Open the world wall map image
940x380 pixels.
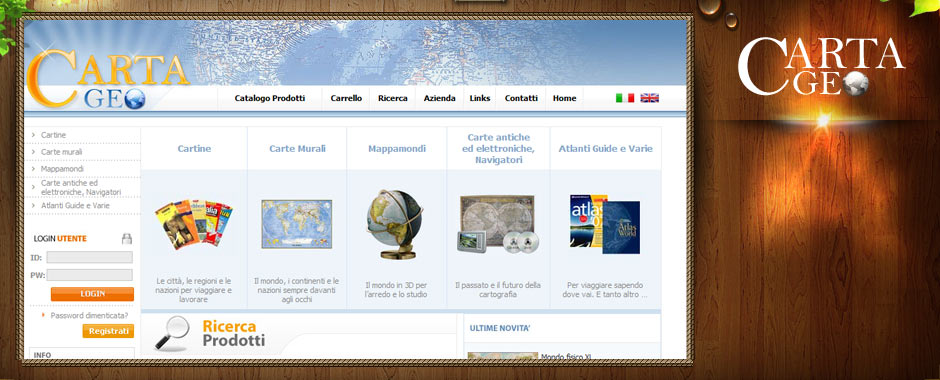[x=296, y=224]
